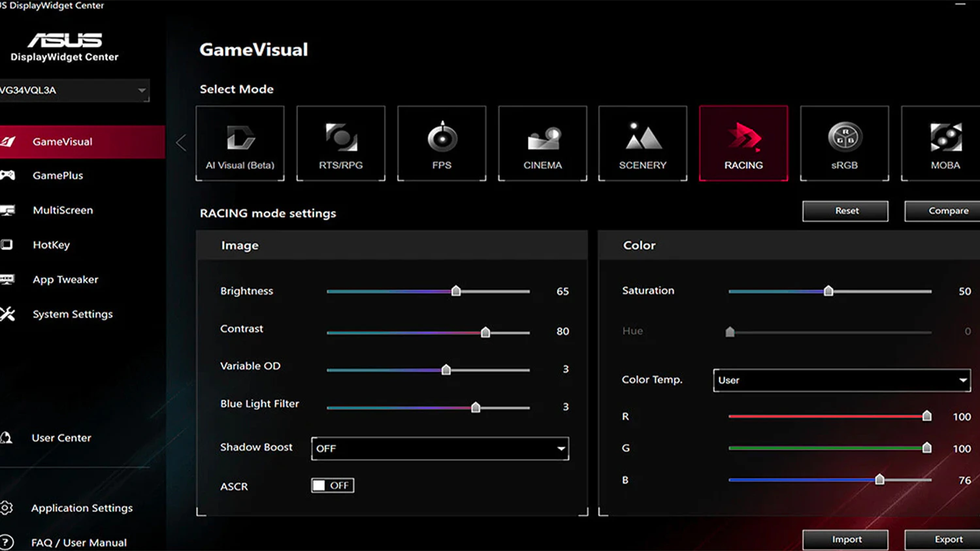The height and width of the screenshot is (551, 980).
Task: Click the GamePlus gamepad icon in sidebar
Action: [x=7, y=175]
